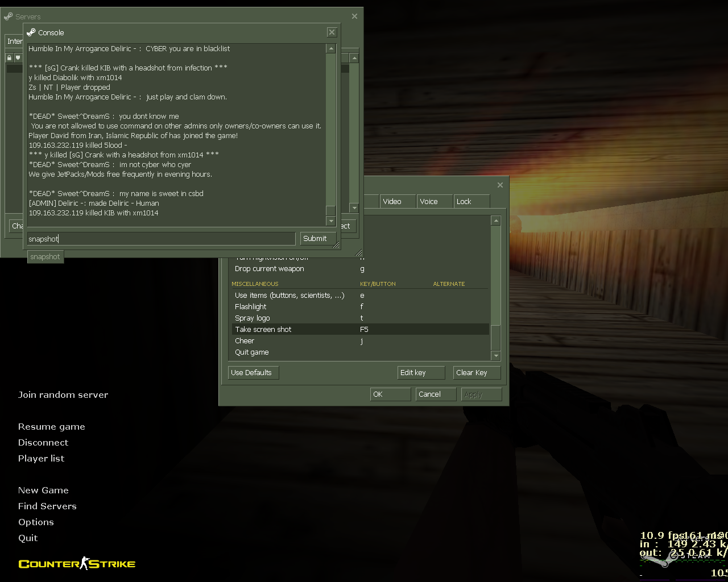Open 'Find Servers' from main menu
Screen dimensions: 728x582
pos(47,506)
